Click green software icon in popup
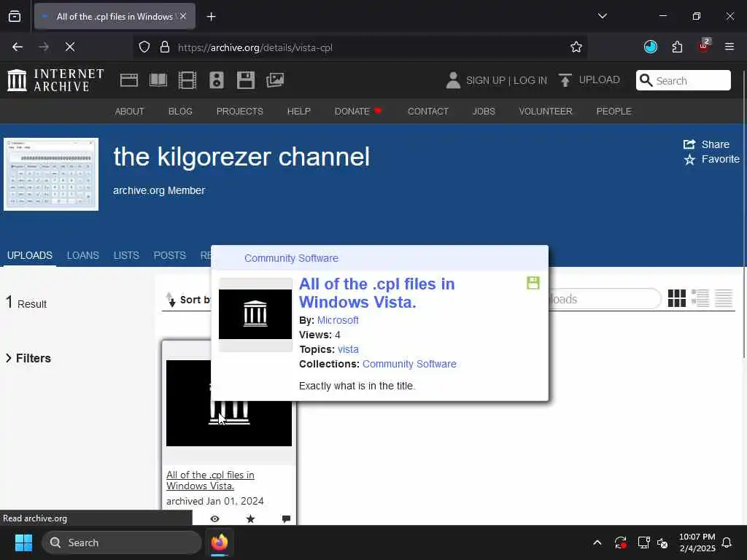The height and width of the screenshot is (560, 747). coord(533,283)
